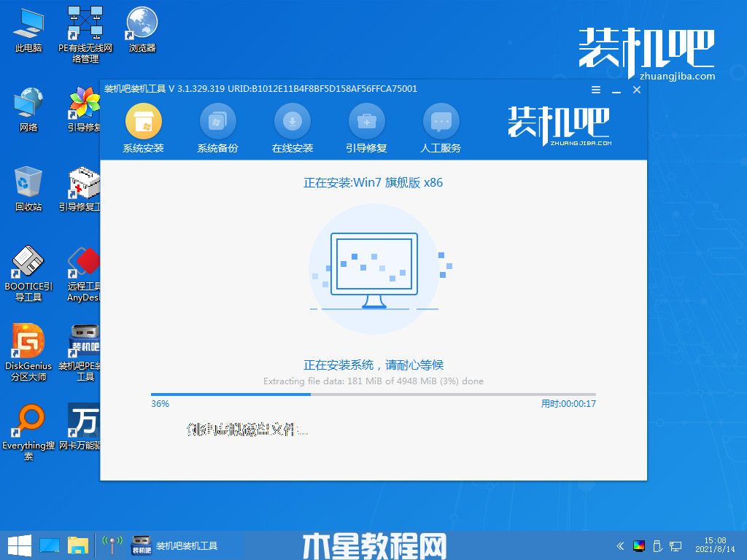Viewport: 747px width, 560px height.
Task: Launch BOOTICE引导工具 shortcut
Action: 28,273
